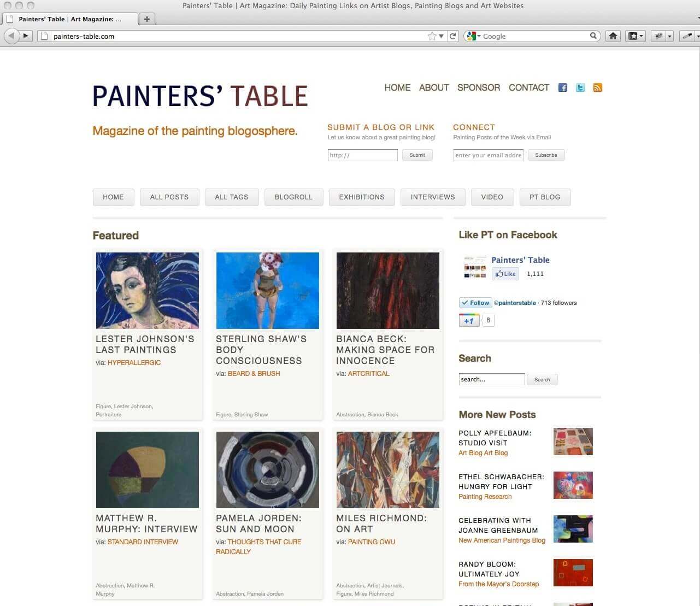Select the EXHIBITIONS nav button

[362, 197]
